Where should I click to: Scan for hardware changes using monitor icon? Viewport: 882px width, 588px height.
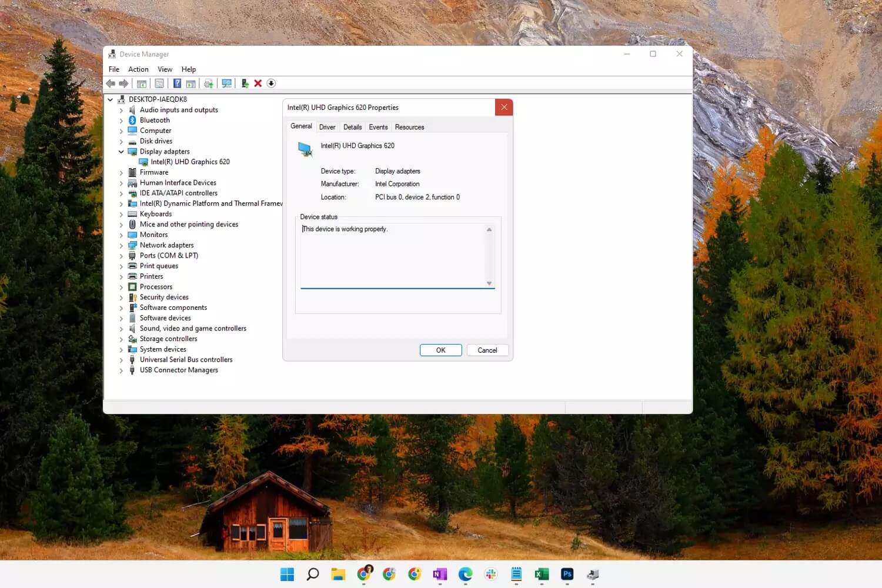[226, 83]
